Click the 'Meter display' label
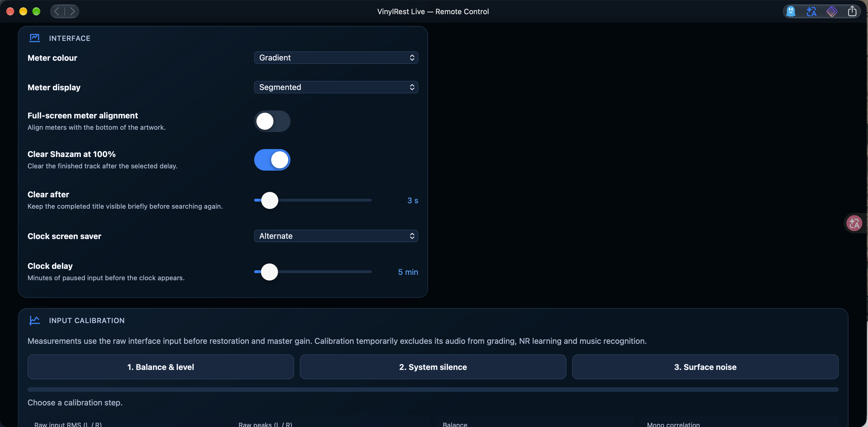The width and height of the screenshot is (868, 427). (54, 87)
